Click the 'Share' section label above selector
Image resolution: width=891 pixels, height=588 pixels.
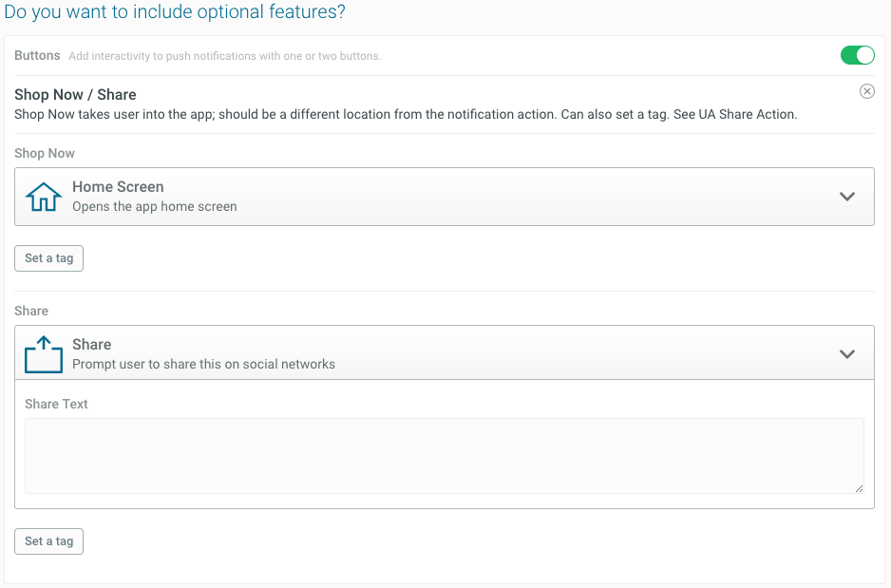pyautogui.click(x=31, y=311)
